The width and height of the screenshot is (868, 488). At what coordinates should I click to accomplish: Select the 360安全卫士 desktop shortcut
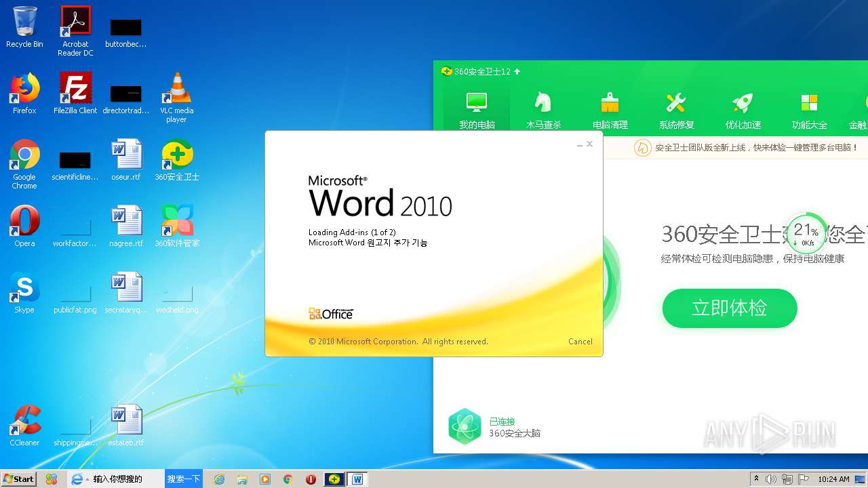click(177, 160)
